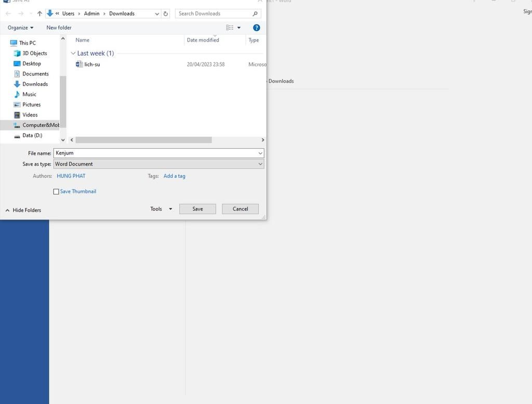Expand the address bar history dropdown
The width and height of the screenshot is (532, 404).
coord(157,14)
